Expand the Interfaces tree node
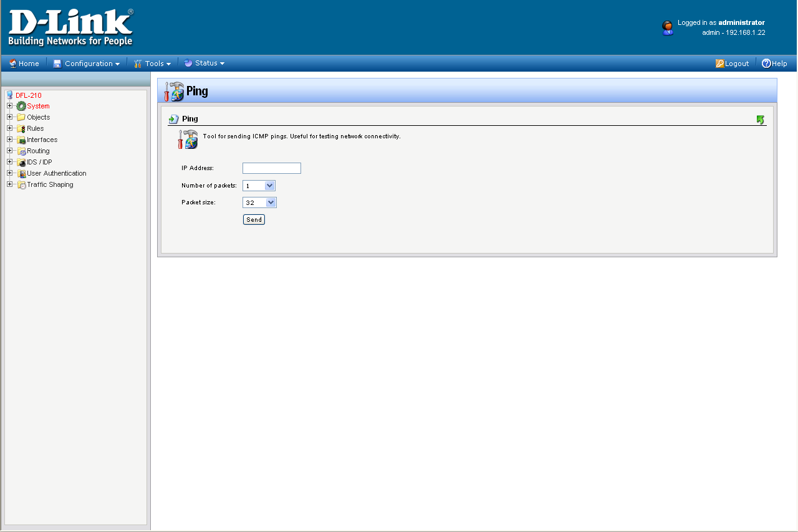This screenshot has height=532, width=798. pos(9,140)
